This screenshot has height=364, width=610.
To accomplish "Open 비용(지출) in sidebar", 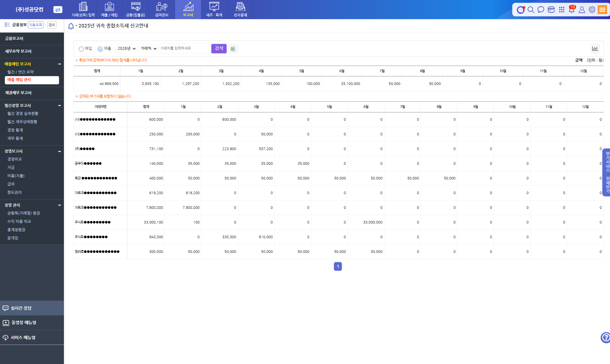I will 16,176.
